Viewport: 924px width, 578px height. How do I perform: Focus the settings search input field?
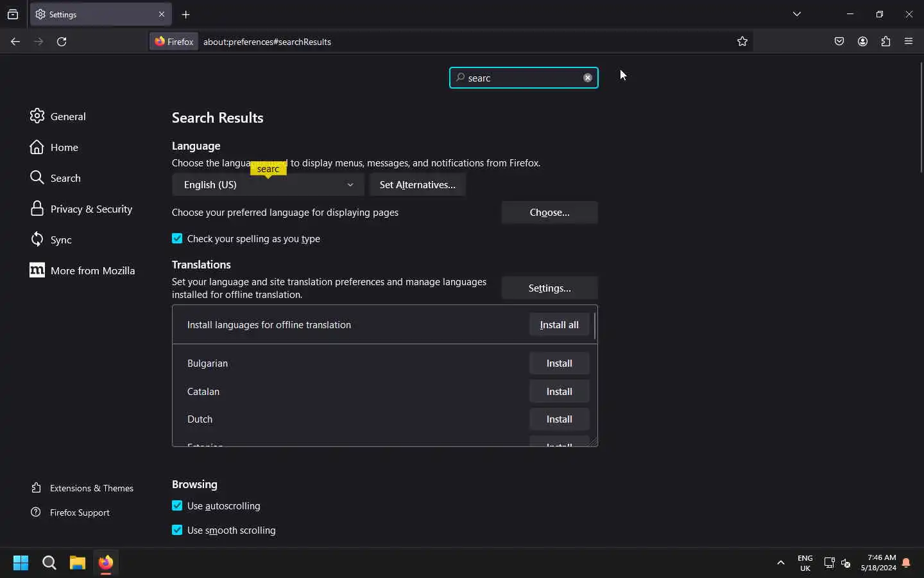click(x=521, y=78)
